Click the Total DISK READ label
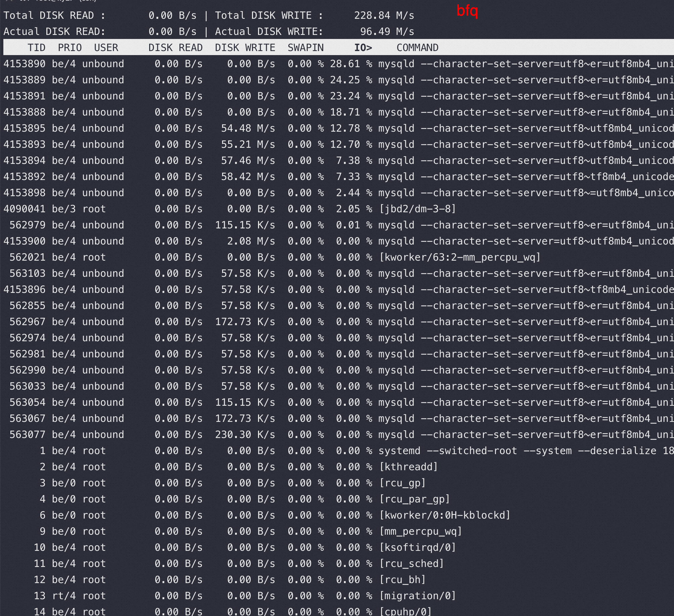Viewport: 674px width, 616px height. point(54,15)
